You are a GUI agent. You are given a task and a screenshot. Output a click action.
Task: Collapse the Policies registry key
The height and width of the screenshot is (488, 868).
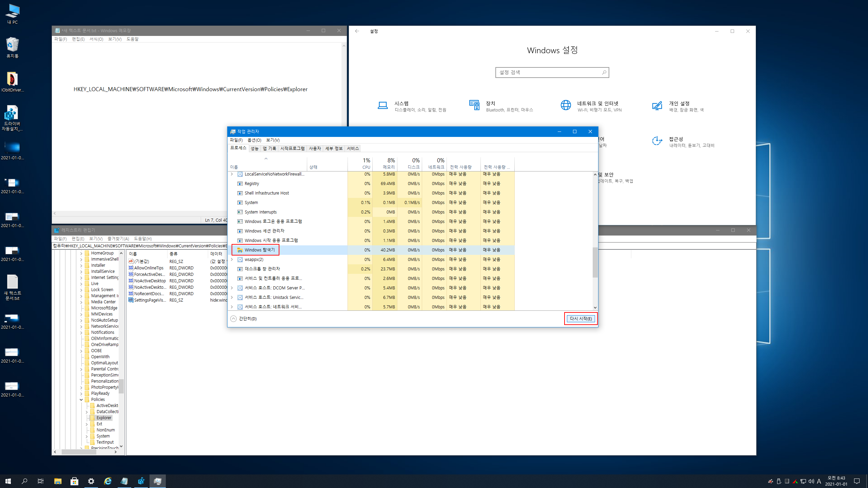[81, 400]
